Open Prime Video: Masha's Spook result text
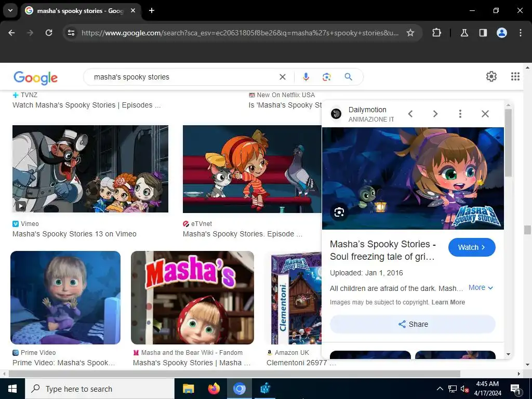This screenshot has height=399, width=532. tap(64, 363)
